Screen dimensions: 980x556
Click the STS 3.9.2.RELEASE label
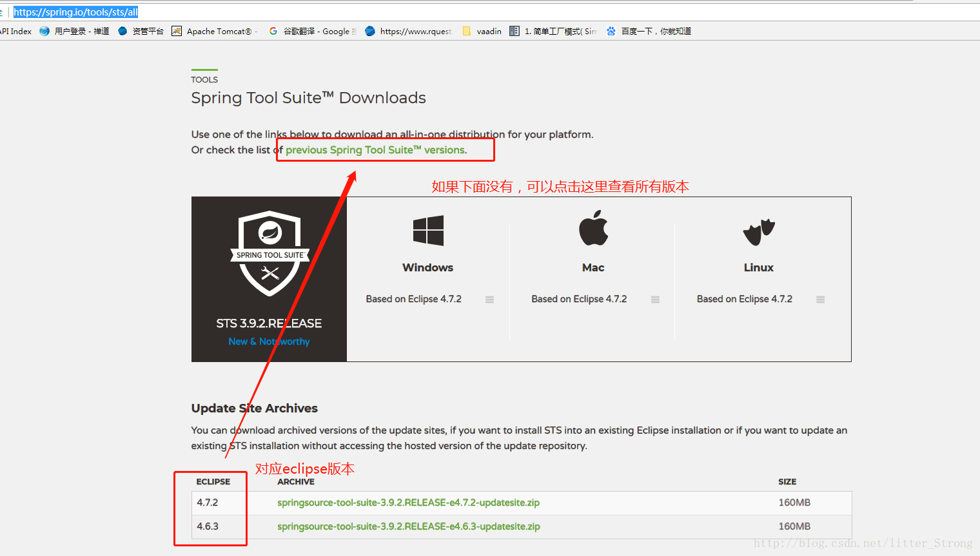click(269, 323)
